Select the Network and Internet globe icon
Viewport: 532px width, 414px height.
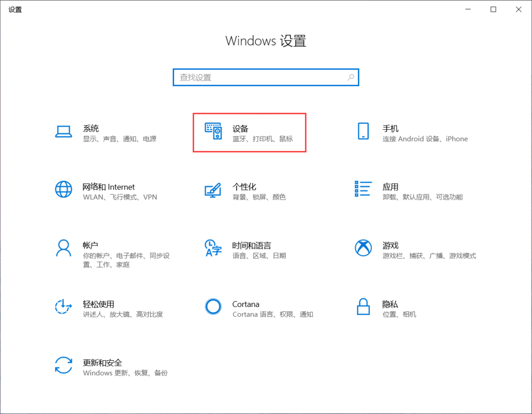(x=63, y=189)
